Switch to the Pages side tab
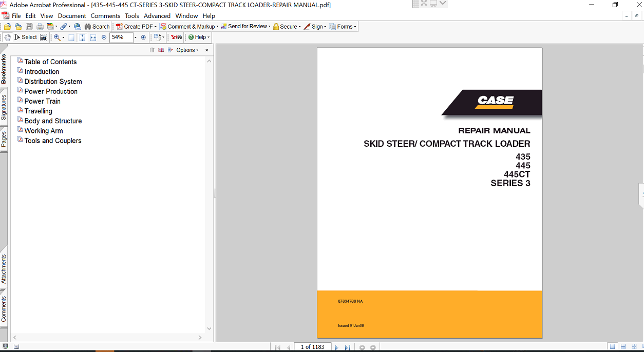The width and height of the screenshot is (644, 352). click(4, 139)
